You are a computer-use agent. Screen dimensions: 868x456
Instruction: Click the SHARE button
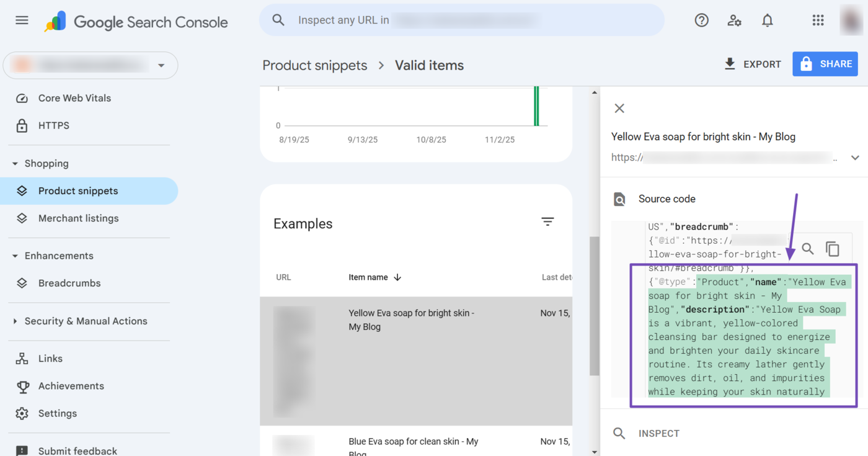pos(825,63)
